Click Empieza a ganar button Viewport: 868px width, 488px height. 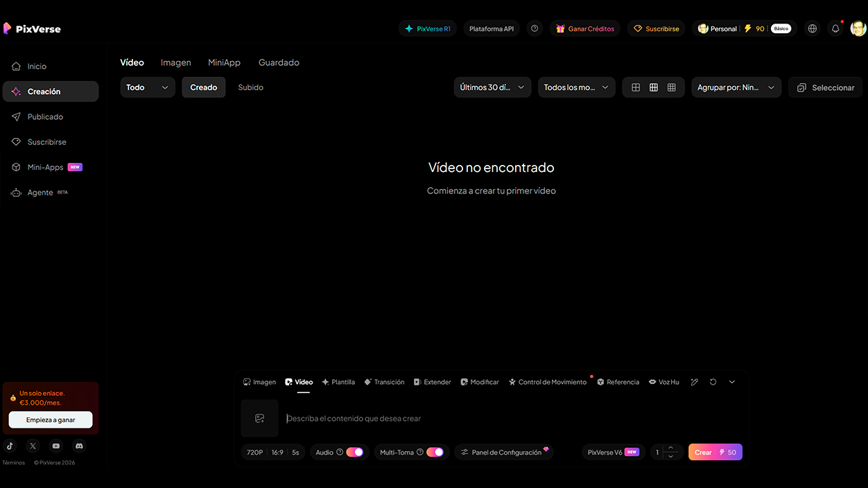pos(51,419)
